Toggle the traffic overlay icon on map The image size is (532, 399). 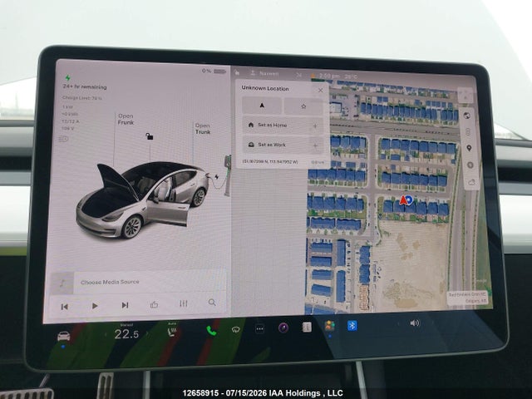tap(468, 131)
